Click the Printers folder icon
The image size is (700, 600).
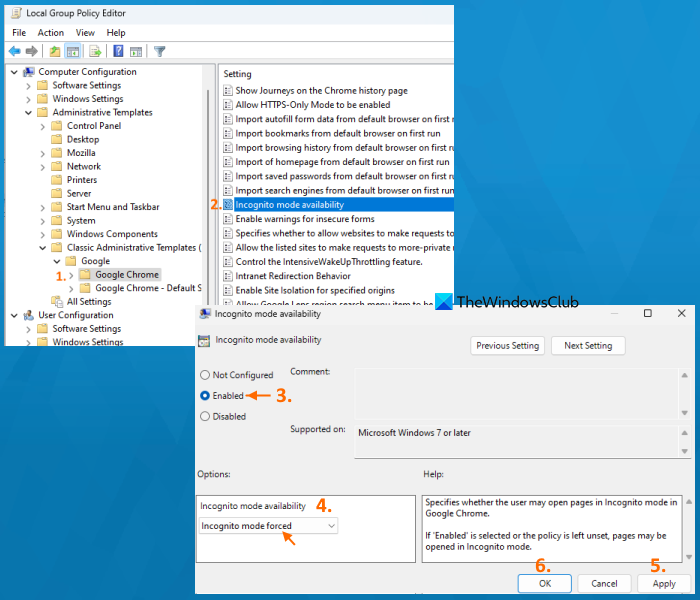[x=57, y=180]
